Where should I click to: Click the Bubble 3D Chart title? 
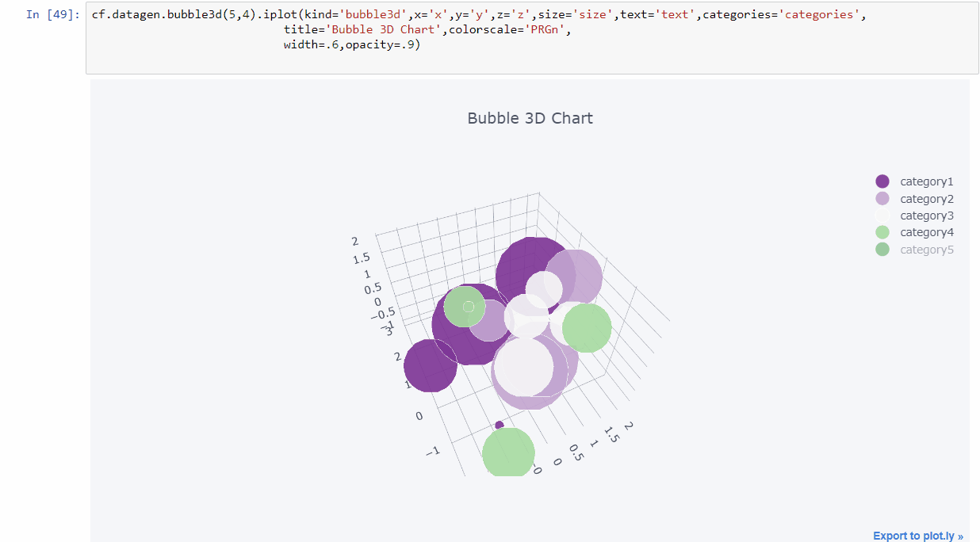(x=530, y=118)
